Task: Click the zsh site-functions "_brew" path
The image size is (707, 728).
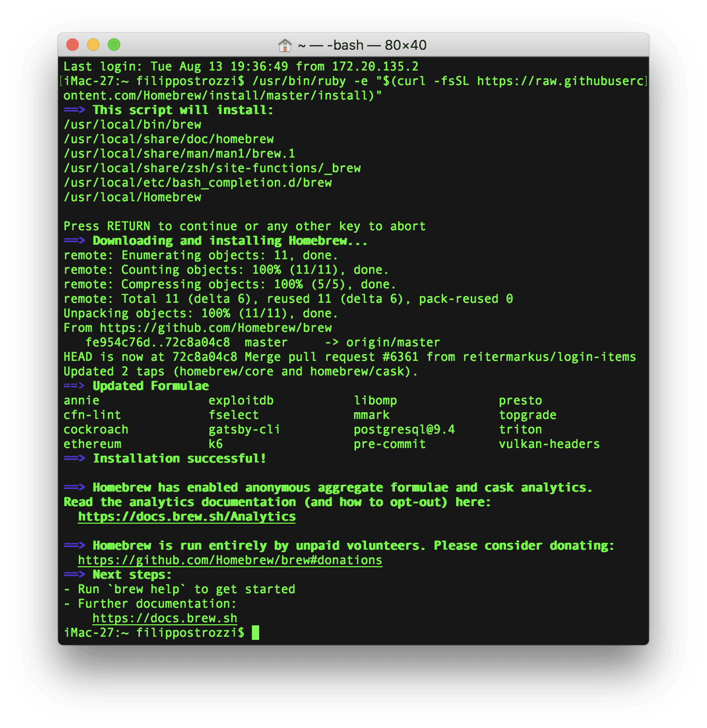Action: point(212,169)
